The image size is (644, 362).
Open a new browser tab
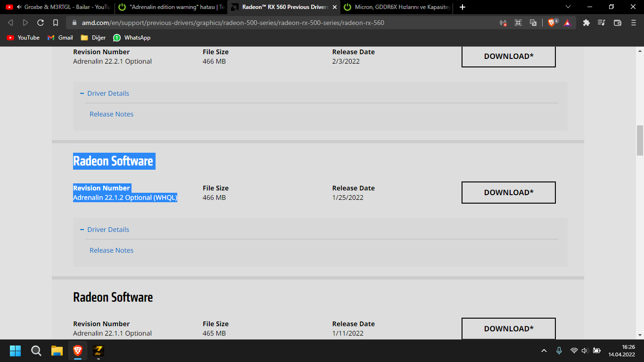pos(462,7)
